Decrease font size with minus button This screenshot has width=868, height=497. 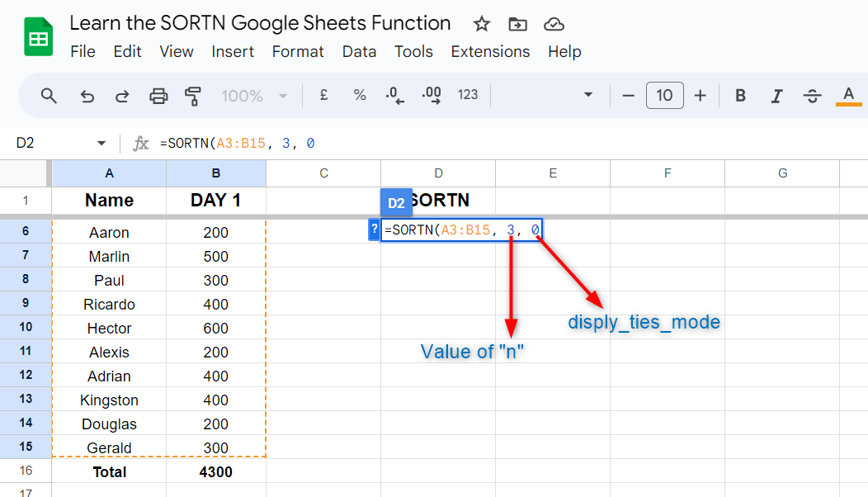[x=628, y=96]
